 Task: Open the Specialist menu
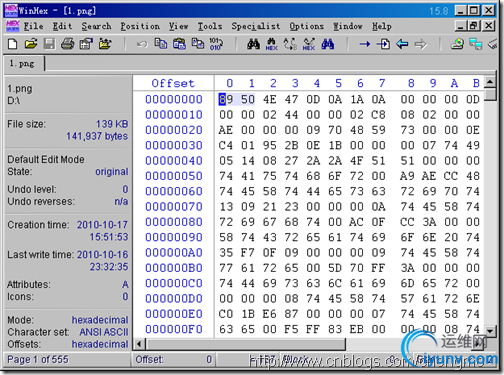tap(256, 26)
